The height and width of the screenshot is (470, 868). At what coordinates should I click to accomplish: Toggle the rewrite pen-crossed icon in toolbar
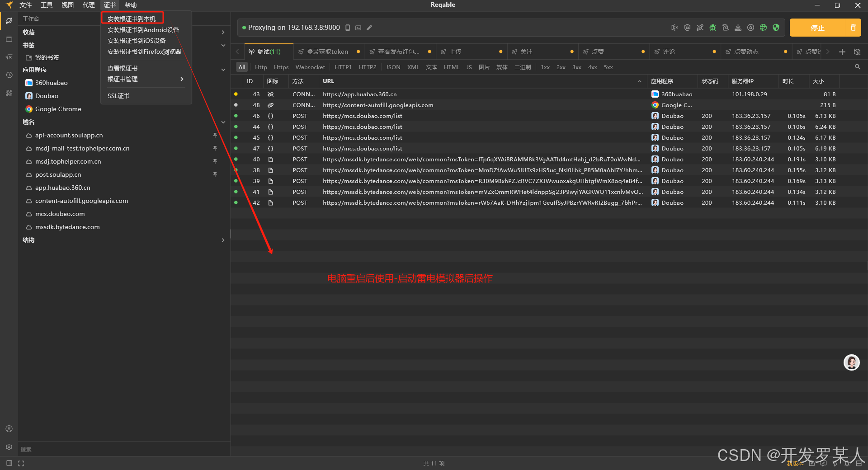click(700, 28)
